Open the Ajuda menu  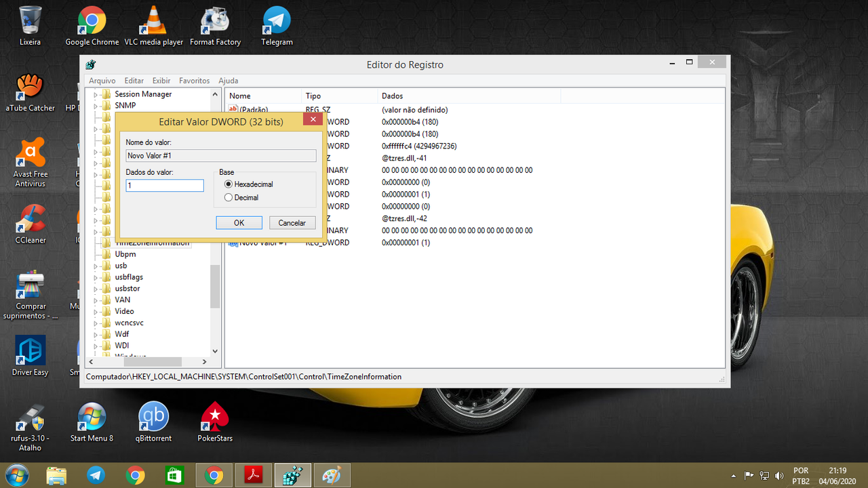228,81
